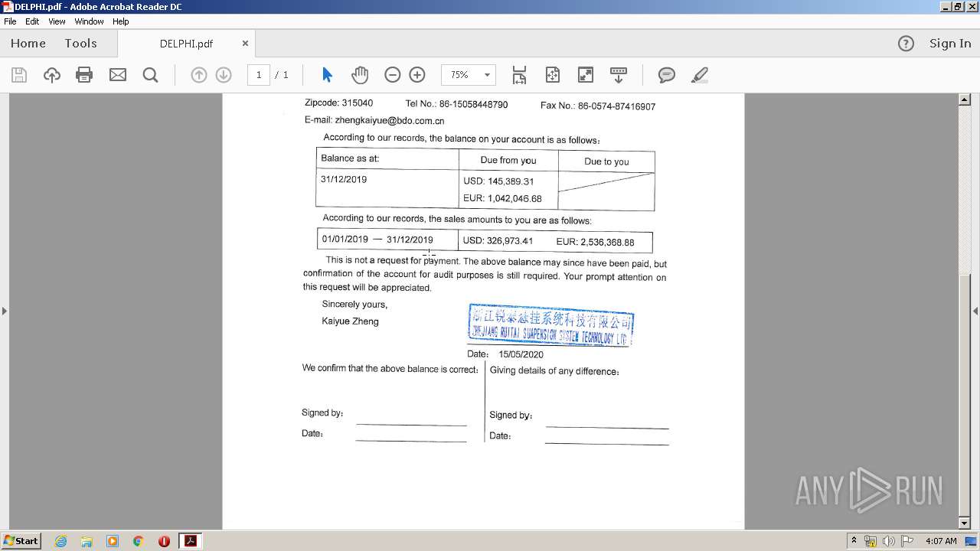Click the EUR: 2,536,368.88 sales amount
Viewport: 980px width, 551px height.
pos(595,242)
